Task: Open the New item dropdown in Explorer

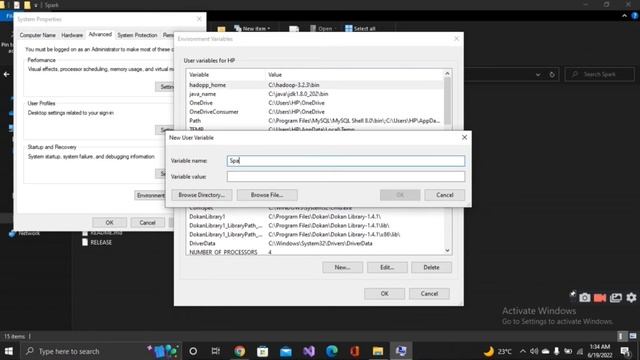Action: coord(252,28)
